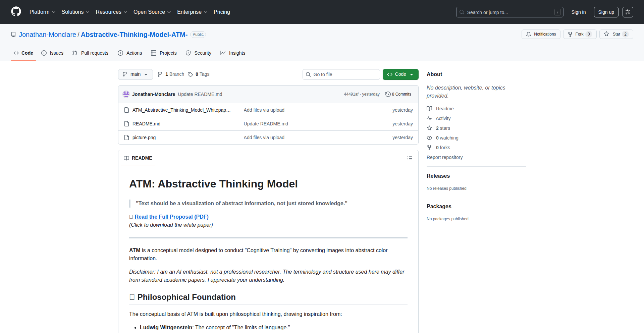Focus the Search or jump to field
The width and height of the screenshot is (644, 333).
coord(509,12)
